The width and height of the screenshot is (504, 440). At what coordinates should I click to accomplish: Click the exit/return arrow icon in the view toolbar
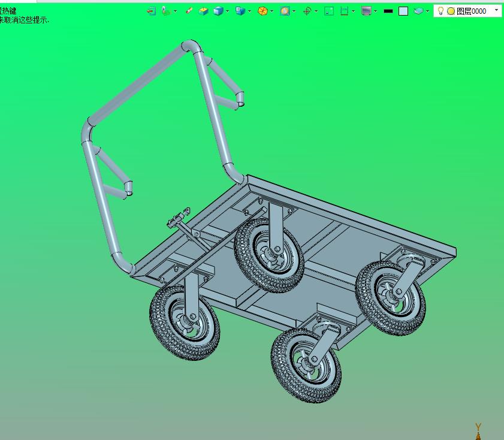click(152, 11)
